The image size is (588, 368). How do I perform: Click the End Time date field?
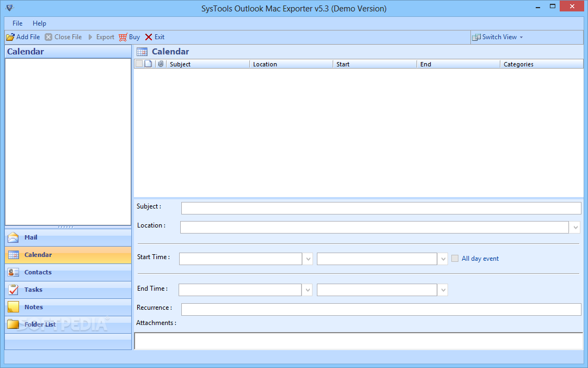(240, 290)
